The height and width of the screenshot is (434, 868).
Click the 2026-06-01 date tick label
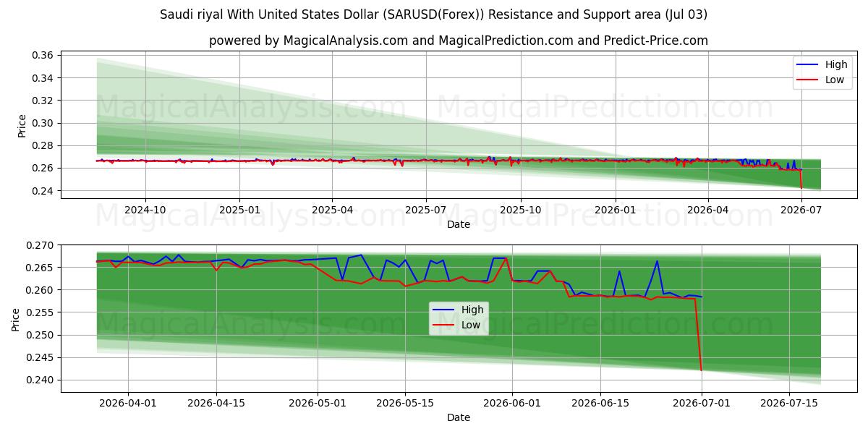(x=512, y=404)
